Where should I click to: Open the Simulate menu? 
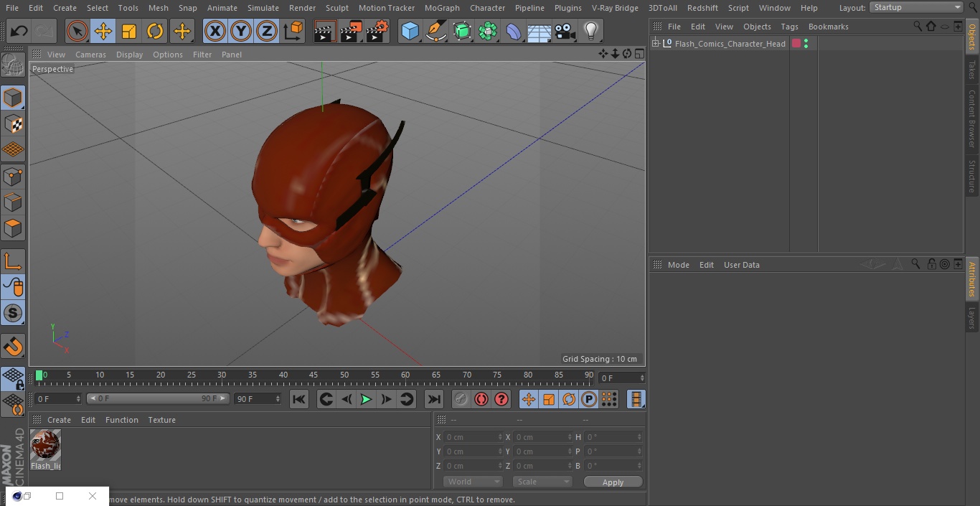pos(263,8)
